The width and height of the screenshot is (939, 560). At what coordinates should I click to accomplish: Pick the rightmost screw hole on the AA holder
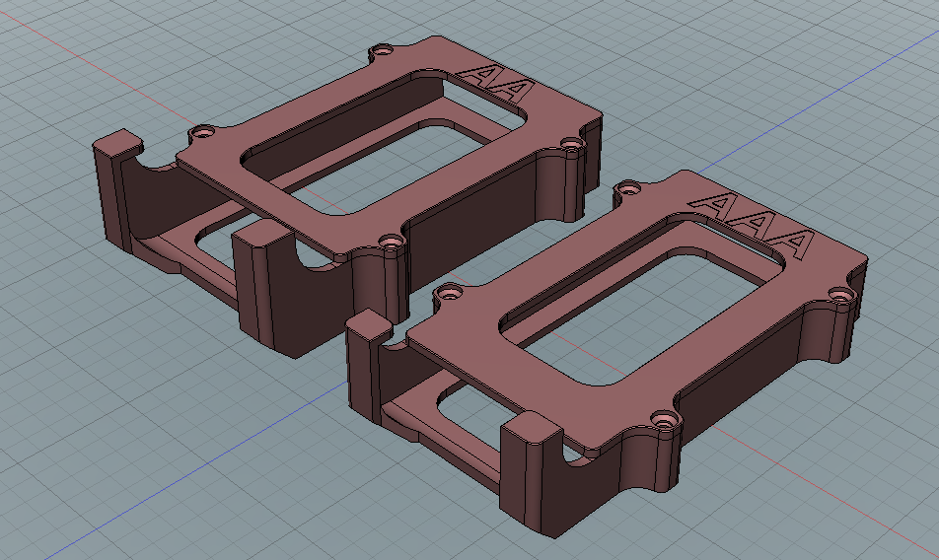coord(572,144)
